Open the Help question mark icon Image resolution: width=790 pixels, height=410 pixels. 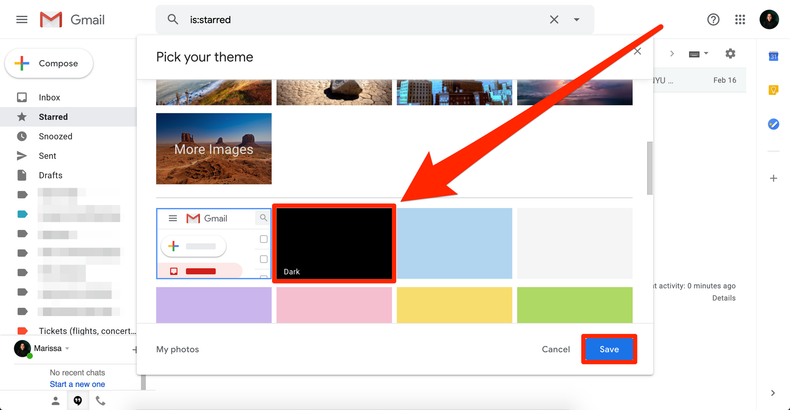click(x=713, y=20)
